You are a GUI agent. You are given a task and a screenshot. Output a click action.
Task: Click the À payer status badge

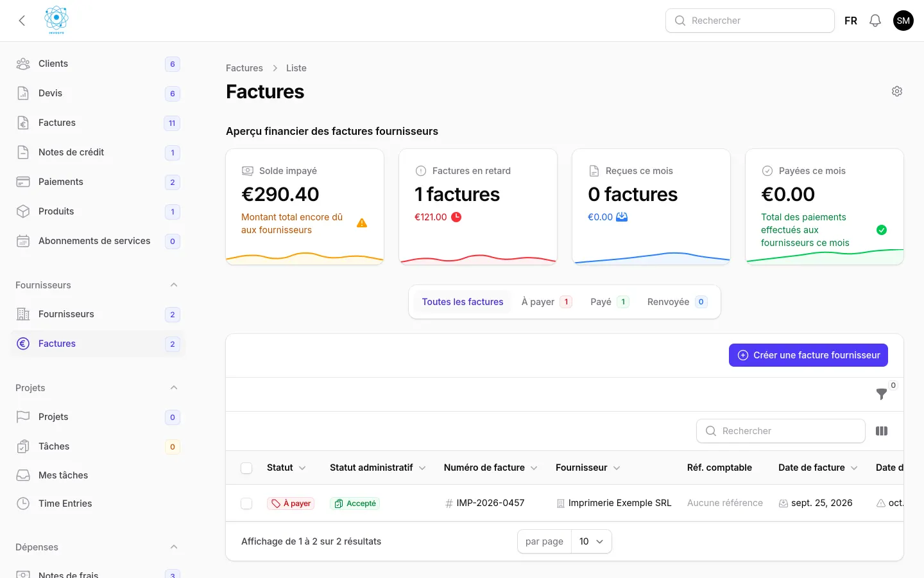point(291,504)
